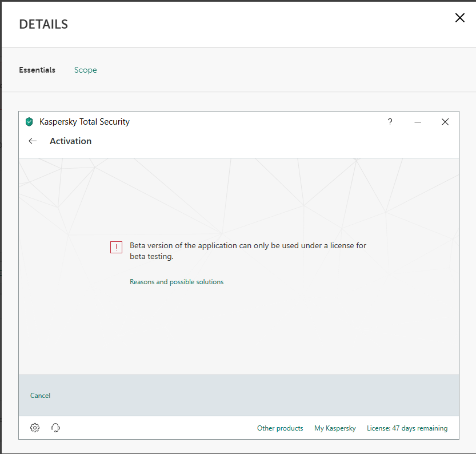Click License: 47 days remaining
476x454 pixels.
coord(407,428)
